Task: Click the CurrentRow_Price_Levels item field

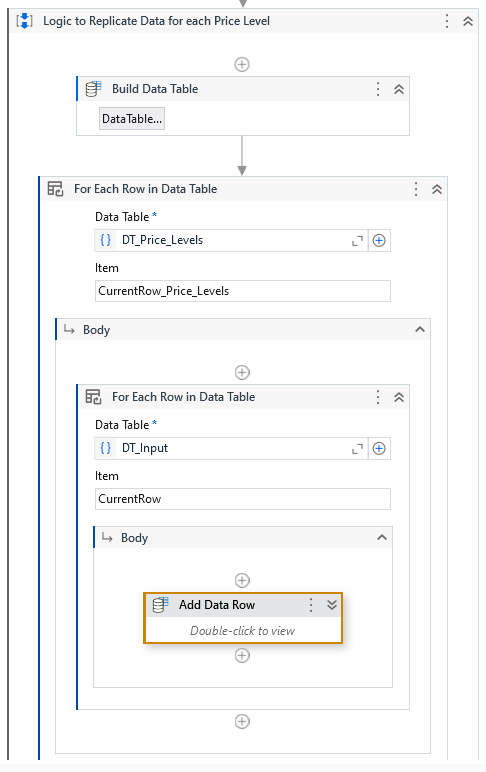Action: [x=243, y=291]
